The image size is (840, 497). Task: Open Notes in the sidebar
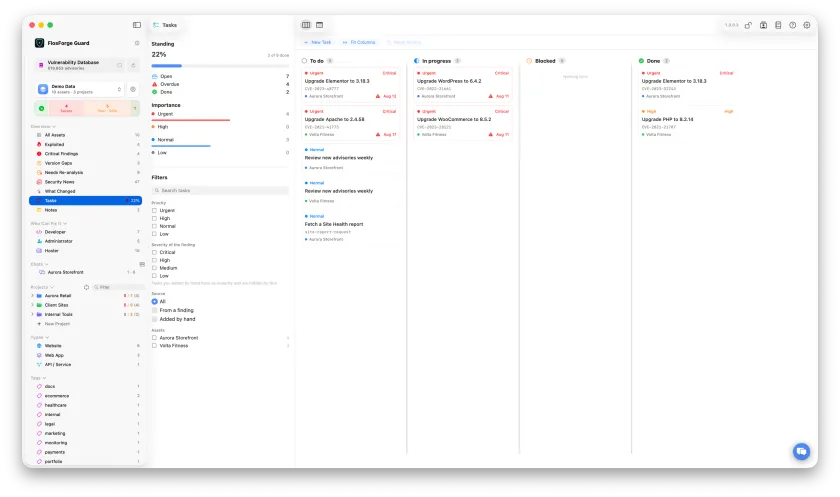pos(86,210)
